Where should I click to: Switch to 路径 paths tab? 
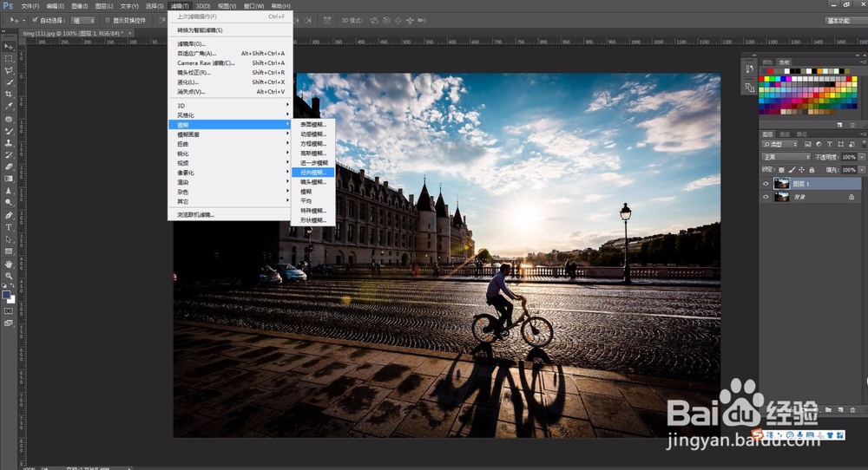click(x=801, y=134)
